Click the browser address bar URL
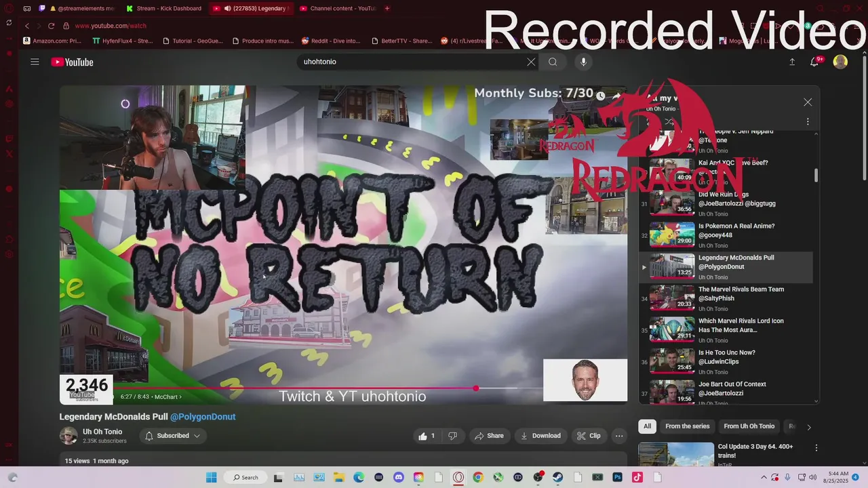The height and width of the screenshot is (488, 868). coord(111,26)
